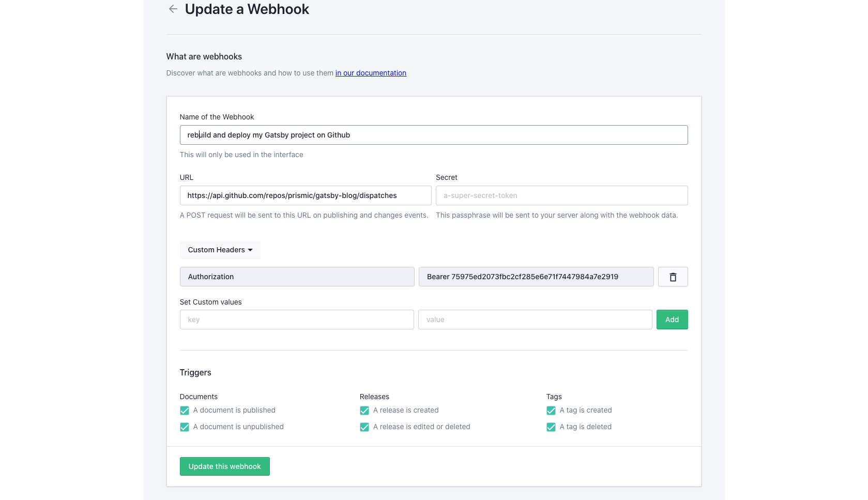
Task: Click into the webhook URL field
Action: tap(305, 195)
